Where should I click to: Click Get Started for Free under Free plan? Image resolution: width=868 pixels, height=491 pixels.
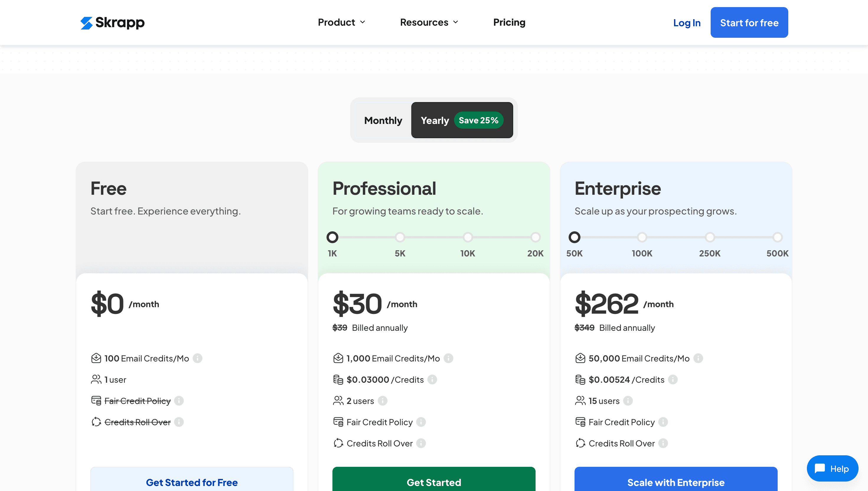pyautogui.click(x=192, y=482)
